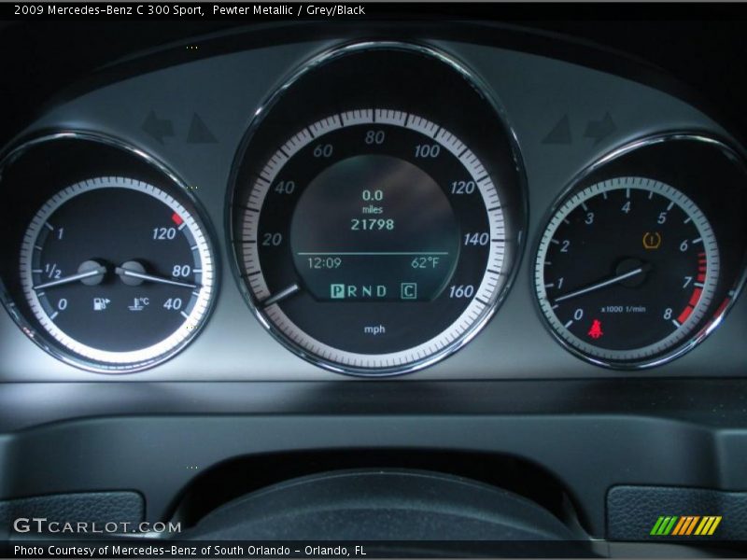The width and height of the screenshot is (747, 560).
Task: Click the coolant temperature °C icon
Action: click(138, 301)
